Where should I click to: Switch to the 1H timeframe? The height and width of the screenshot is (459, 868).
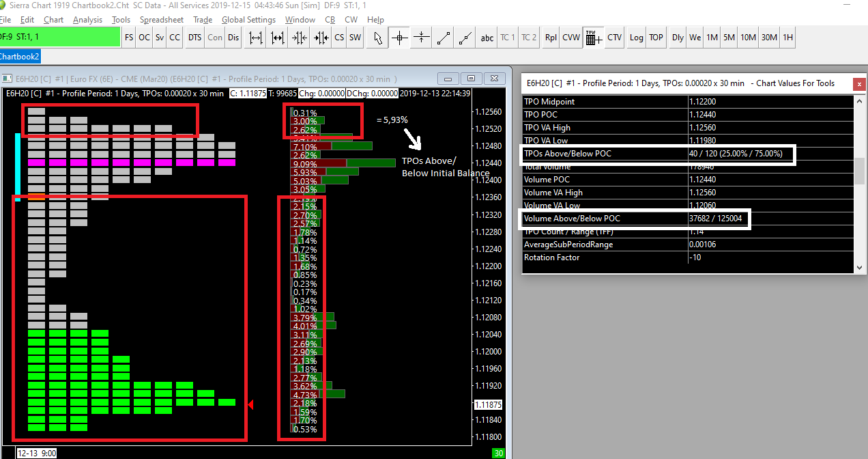pyautogui.click(x=787, y=38)
